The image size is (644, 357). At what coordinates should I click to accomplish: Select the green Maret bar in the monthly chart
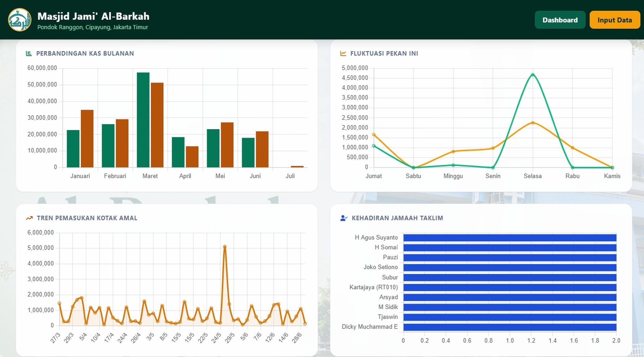click(x=143, y=120)
